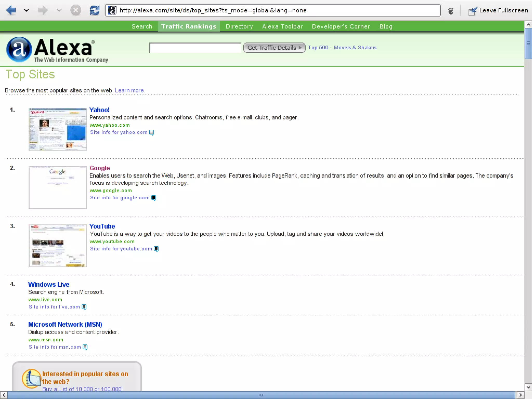The width and height of the screenshot is (532, 399).
Task: Open the Developer's Corner menu item
Action: coord(341,26)
